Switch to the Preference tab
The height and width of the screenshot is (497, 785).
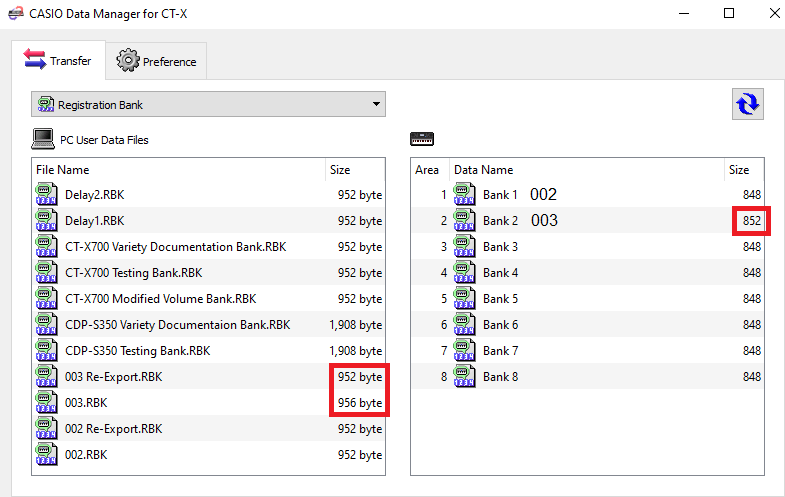pos(156,61)
